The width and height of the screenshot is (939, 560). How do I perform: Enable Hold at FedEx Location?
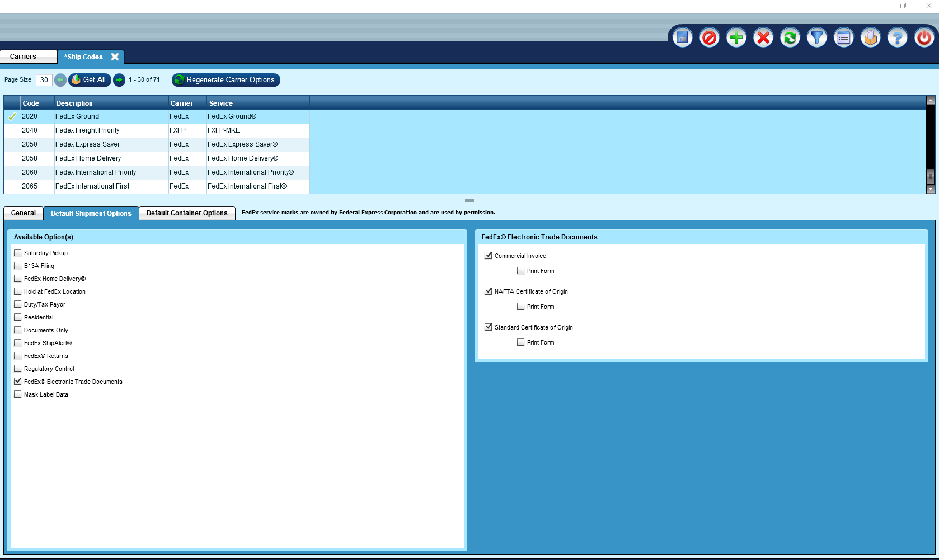(18, 291)
